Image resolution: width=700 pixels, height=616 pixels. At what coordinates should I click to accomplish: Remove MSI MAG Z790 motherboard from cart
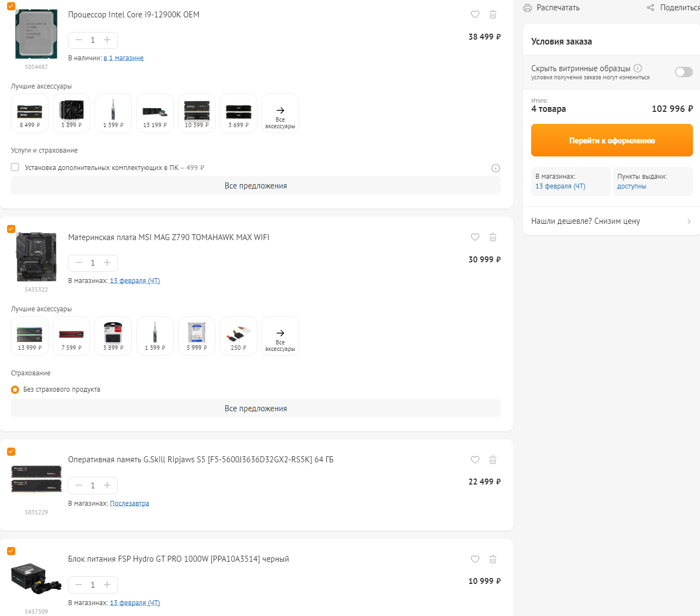[493, 237]
